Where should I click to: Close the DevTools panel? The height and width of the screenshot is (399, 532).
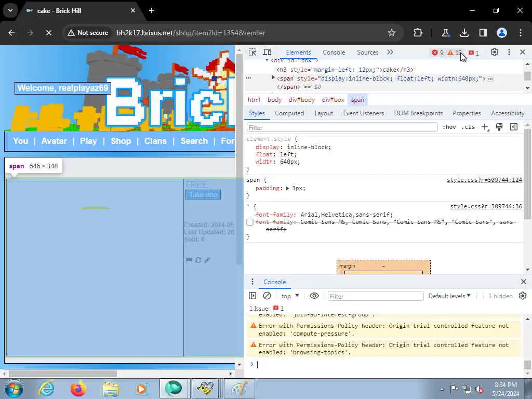[x=523, y=52]
